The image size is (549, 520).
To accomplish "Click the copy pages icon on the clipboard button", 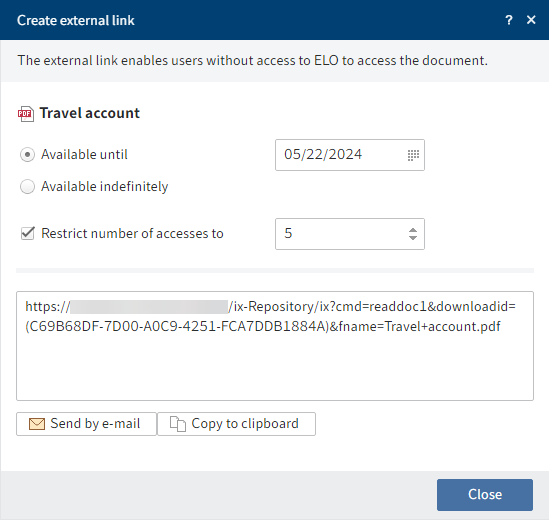I will coord(178,424).
